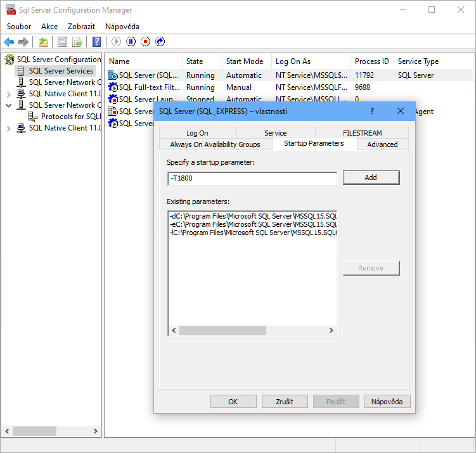476x453 pixels.
Task: Click the Manual start mode cell
Action: point(239,87)
